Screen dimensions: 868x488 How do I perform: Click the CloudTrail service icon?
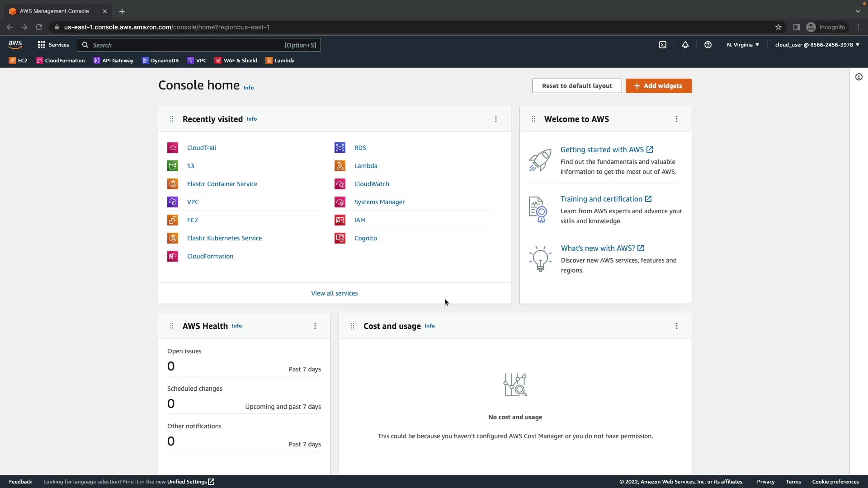[173, 148]
